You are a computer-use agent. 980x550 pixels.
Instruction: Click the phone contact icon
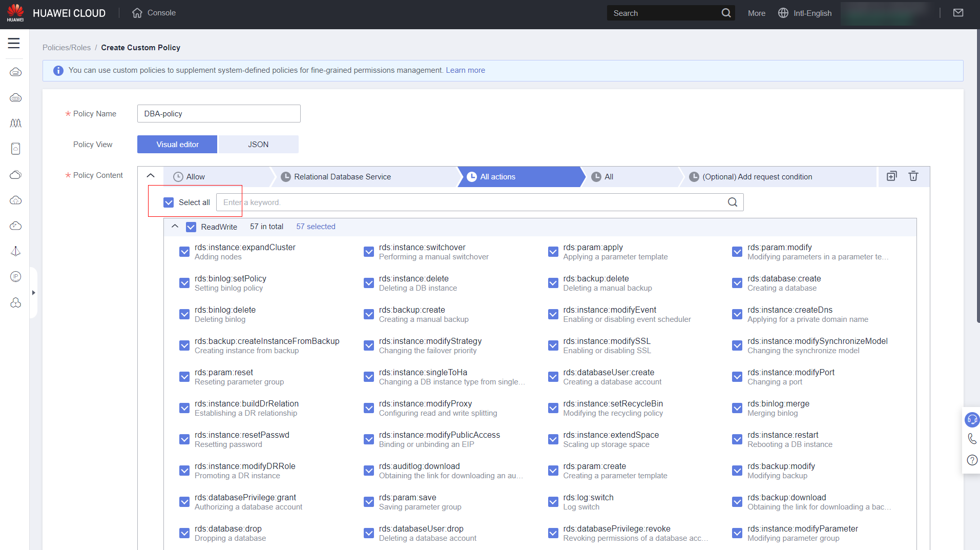[x=972, y=439]
